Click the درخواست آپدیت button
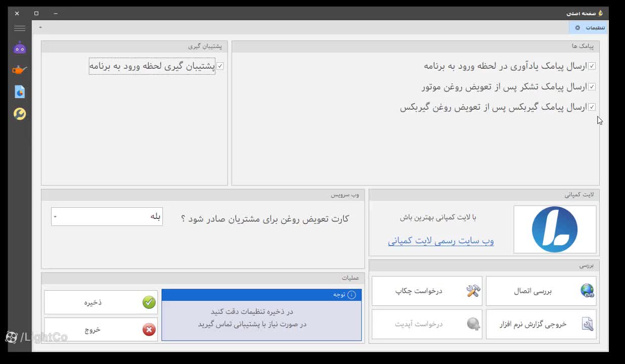The width and height of the screenshot is (625, 364). [x=427, y=324]
